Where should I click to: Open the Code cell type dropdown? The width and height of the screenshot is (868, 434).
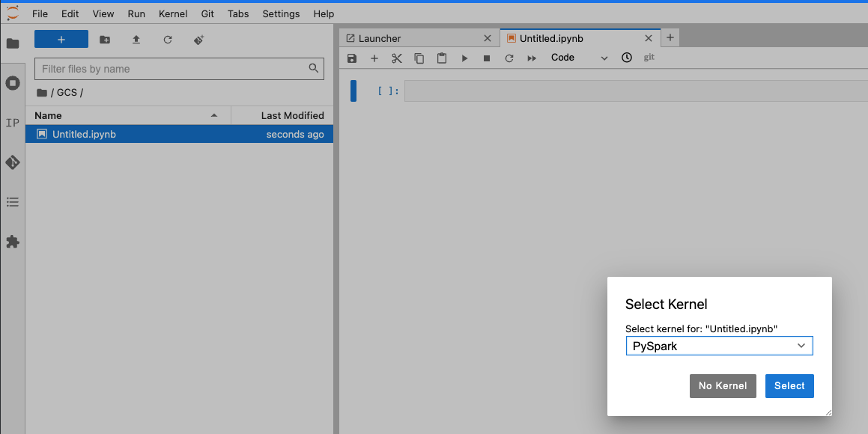(579, 58)
